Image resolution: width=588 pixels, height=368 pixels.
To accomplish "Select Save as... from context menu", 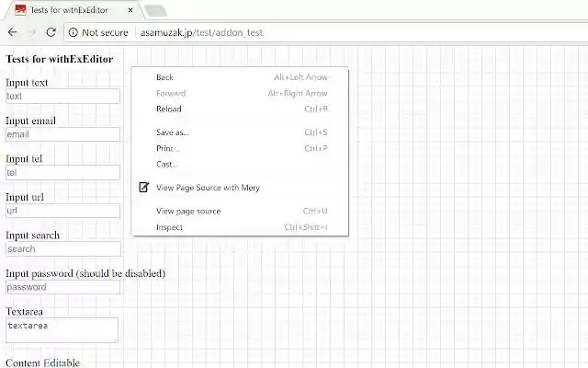I will click(240, 132).
